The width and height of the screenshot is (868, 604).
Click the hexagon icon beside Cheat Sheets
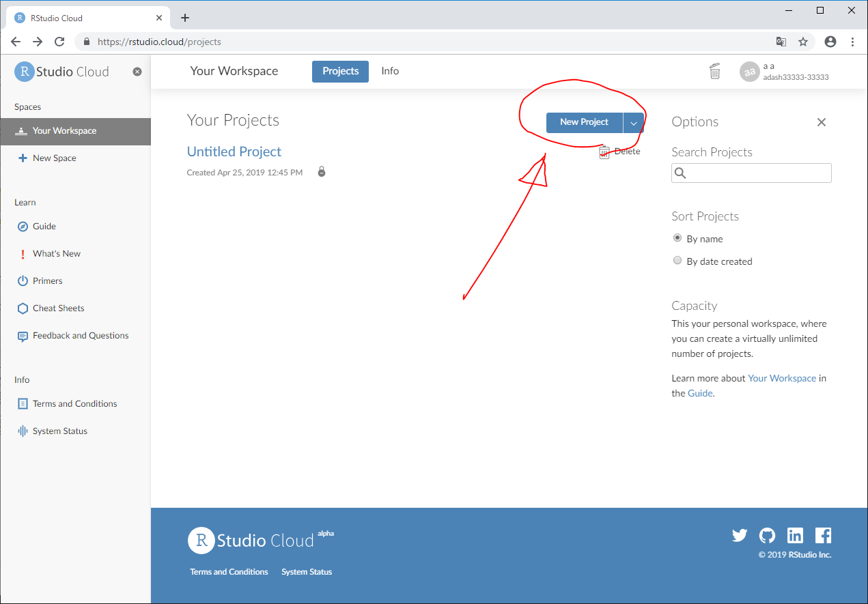click(23, 308)
